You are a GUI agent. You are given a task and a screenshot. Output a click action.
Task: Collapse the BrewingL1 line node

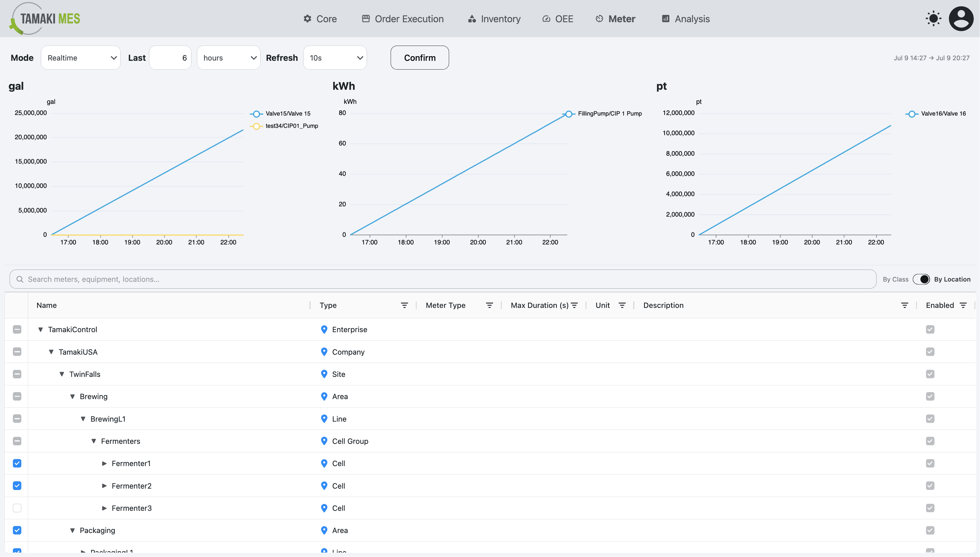pyautogui.click(x=83, y=418)
